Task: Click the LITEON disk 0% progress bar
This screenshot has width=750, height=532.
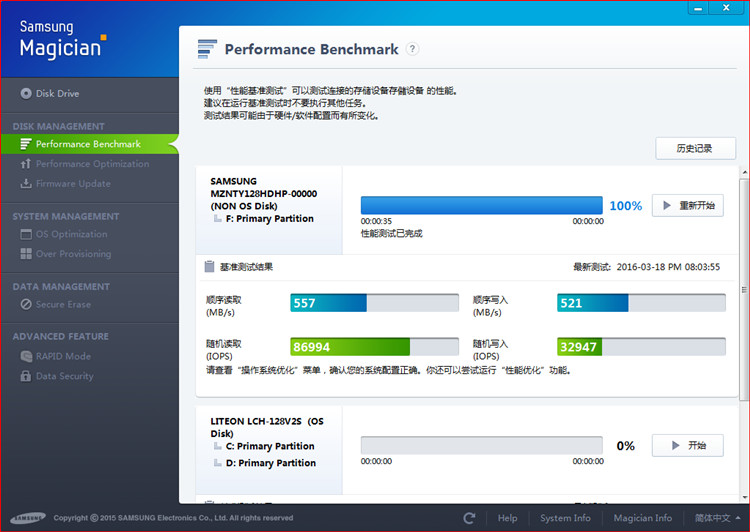Action: pos(482,445)
